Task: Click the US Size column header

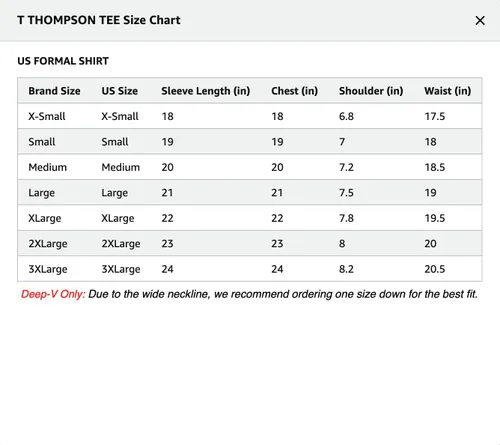Action: 120,91
